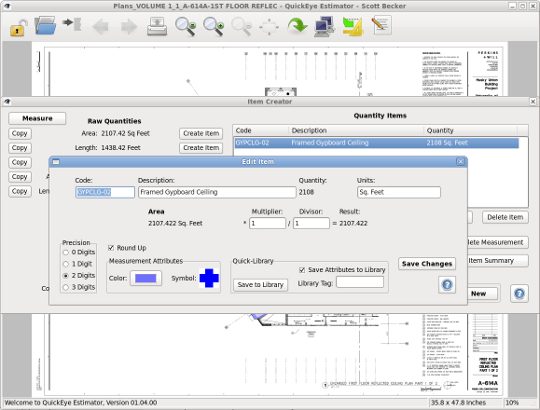The height and width of the screenshot is (410, 540).
Task: Close the Item Creator window
Action: (533, 102)
